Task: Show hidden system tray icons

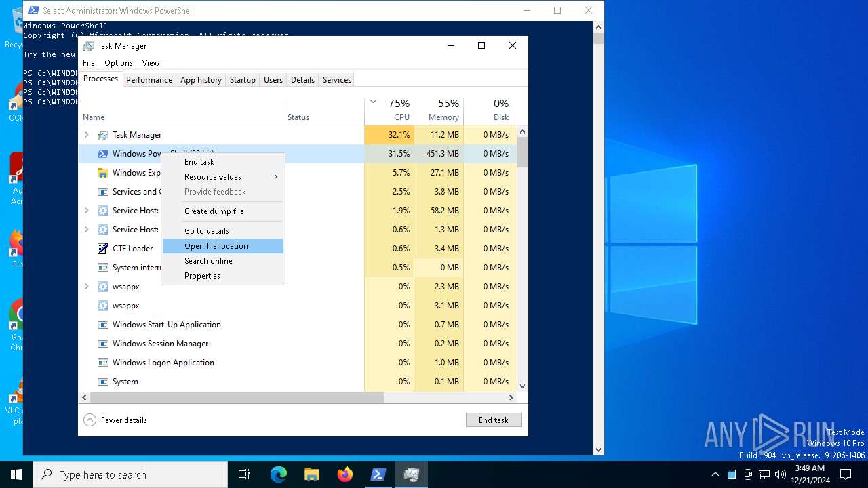Action: [715, 474]
